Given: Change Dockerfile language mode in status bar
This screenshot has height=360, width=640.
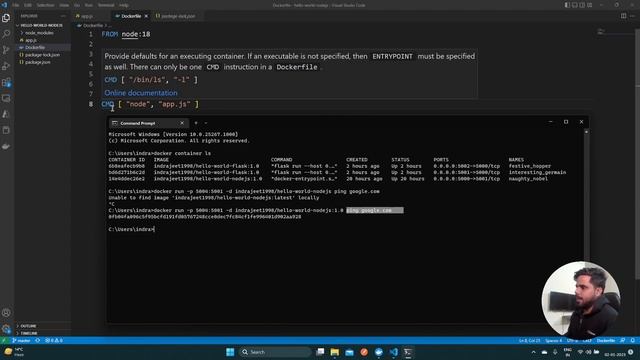Looking at the screenshot, I should [606, 340].
